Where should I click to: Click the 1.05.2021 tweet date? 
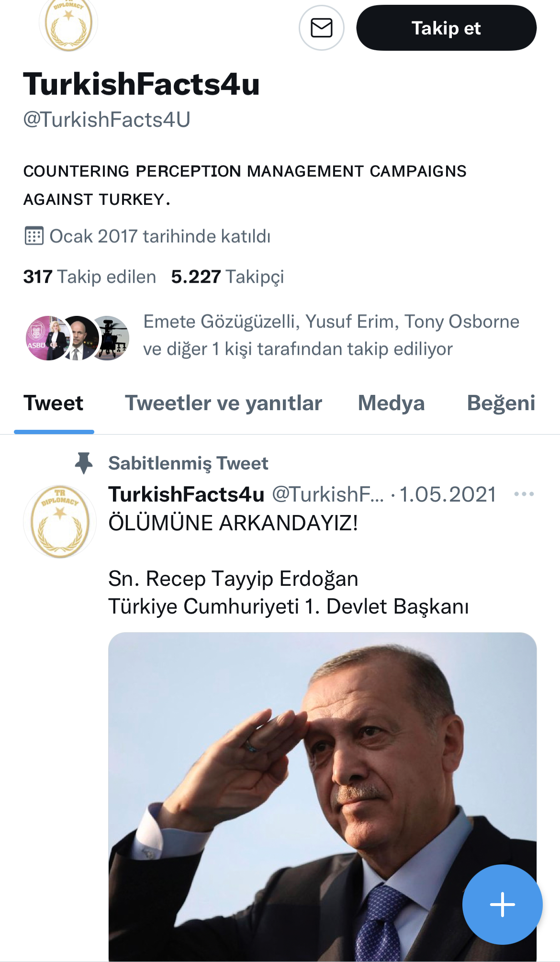click(x=448, y=494)
